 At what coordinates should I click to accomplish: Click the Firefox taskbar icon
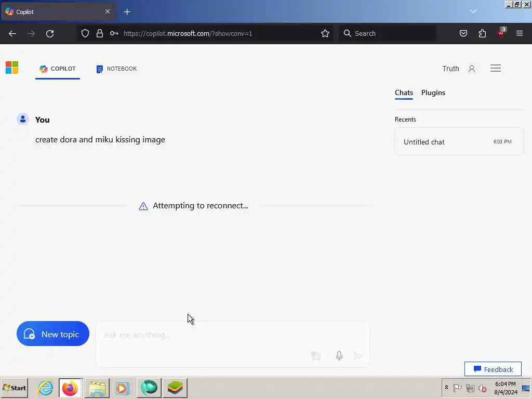[70, 388]
